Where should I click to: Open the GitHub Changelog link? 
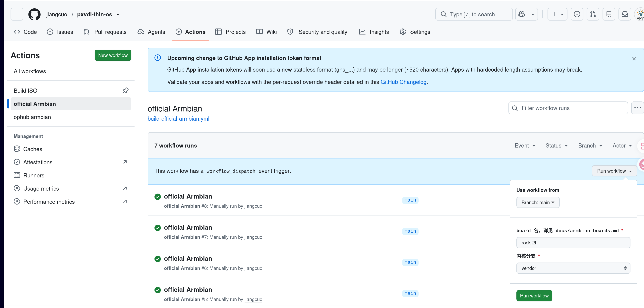(x=403, y=82)
